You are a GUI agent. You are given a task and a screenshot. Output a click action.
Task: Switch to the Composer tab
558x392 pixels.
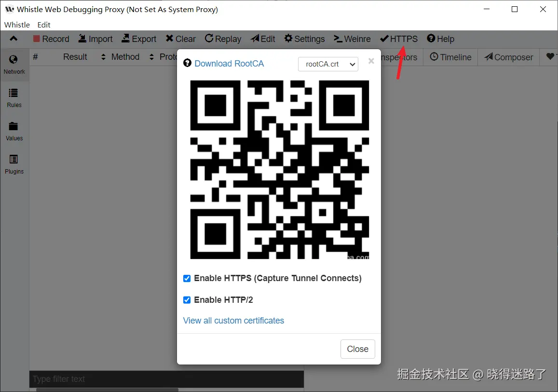click(508, 57)
